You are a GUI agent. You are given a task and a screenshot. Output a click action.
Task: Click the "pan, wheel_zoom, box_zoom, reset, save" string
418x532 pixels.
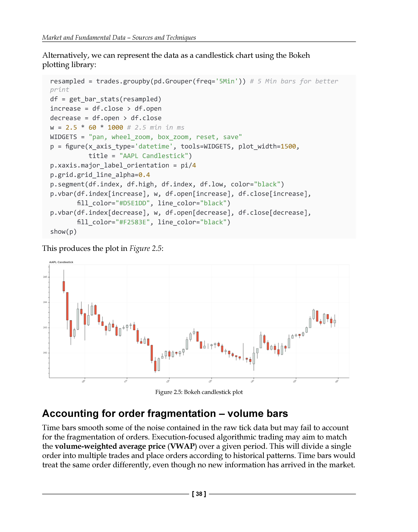(x=165, y=137)
